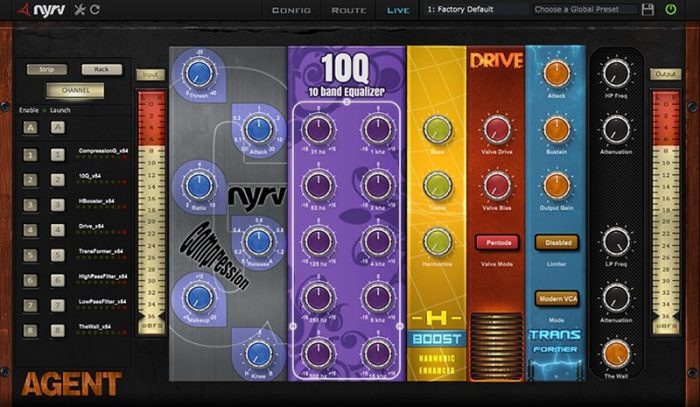Image resolution: width=700 pixels, height=407 pixels.
Task: Open the tools wrench icon near the logo
Action: [x=78, y=10]
